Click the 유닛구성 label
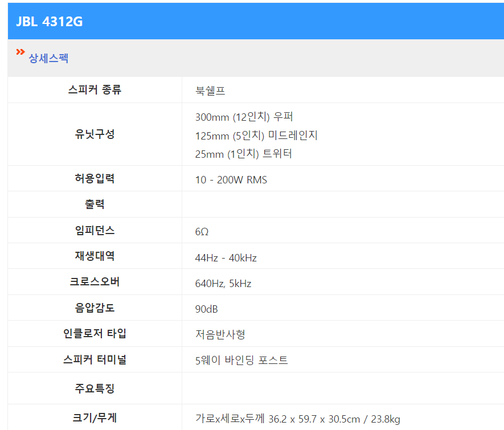 tap(95, 134)
